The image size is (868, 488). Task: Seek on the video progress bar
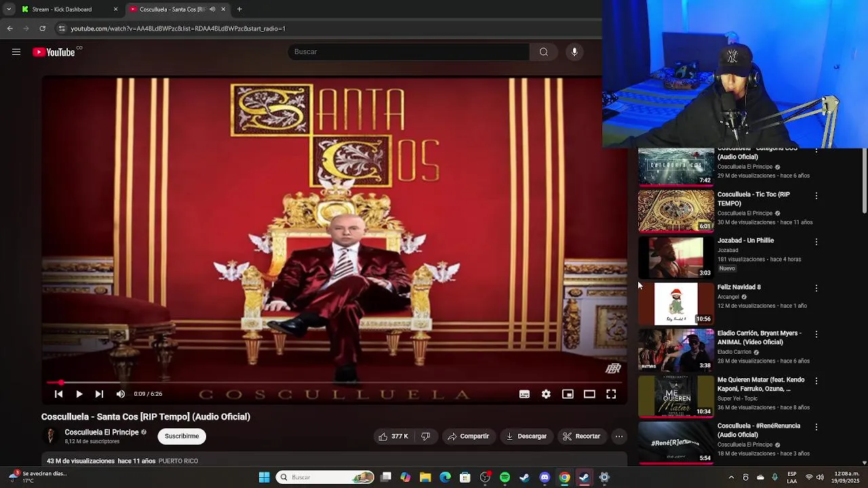pos(334,383)
